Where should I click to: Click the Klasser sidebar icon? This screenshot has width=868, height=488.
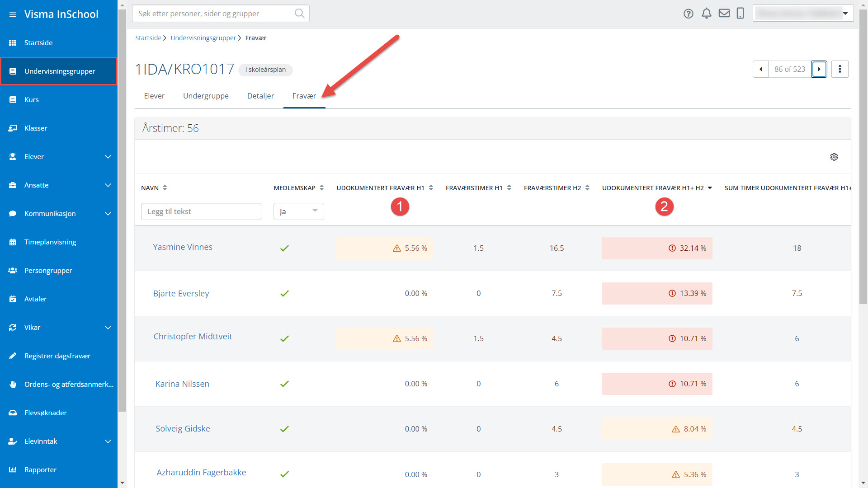click(13, 128)
